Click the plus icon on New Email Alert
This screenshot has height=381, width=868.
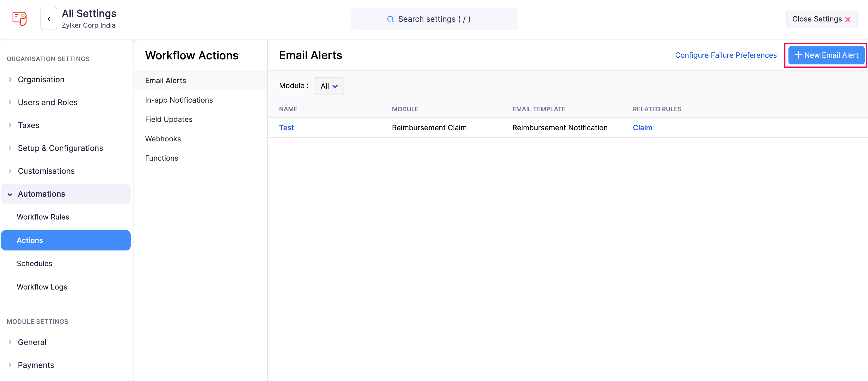pos(798,55)
